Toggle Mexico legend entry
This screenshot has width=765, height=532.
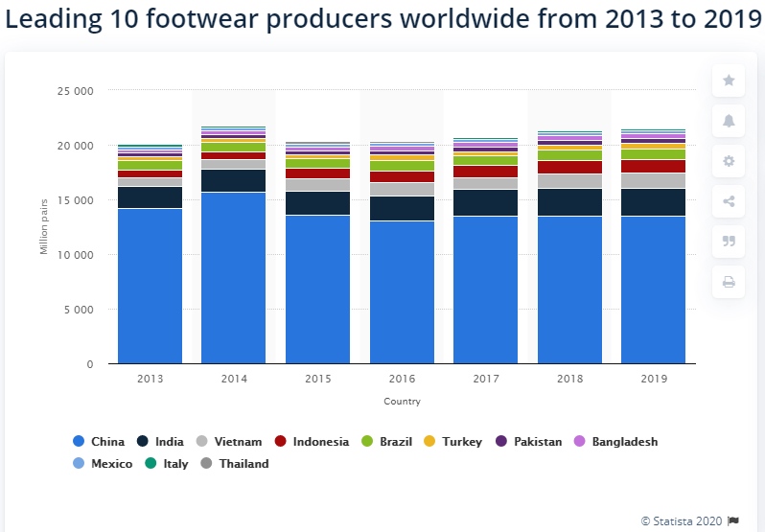tap(104, 464)
